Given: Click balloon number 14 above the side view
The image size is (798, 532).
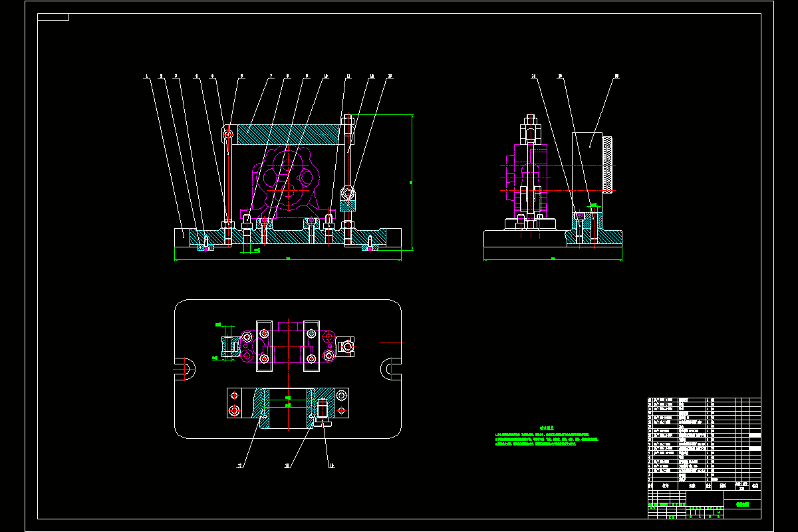Looking at the screenshot, I should [x=534, y=76].
